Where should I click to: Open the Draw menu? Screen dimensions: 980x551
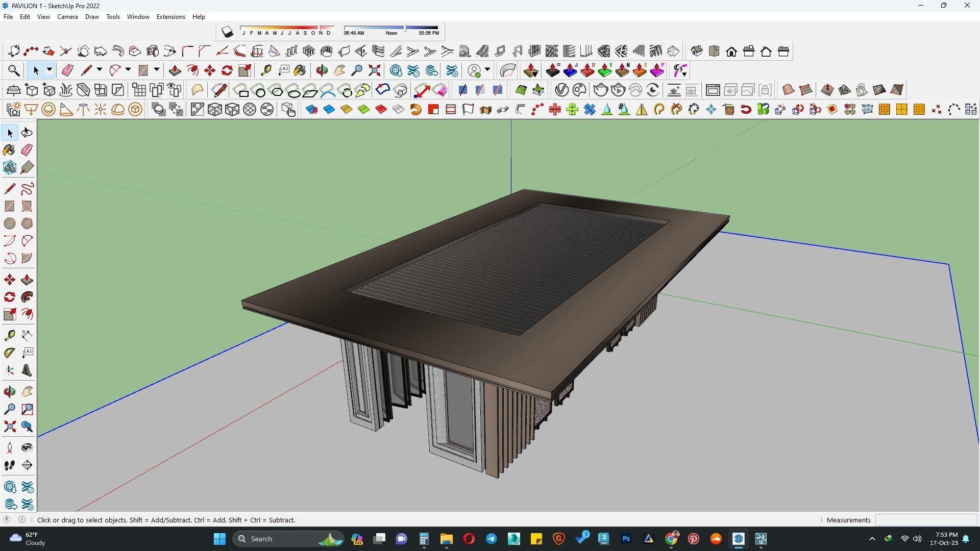[x=92, y=17]
